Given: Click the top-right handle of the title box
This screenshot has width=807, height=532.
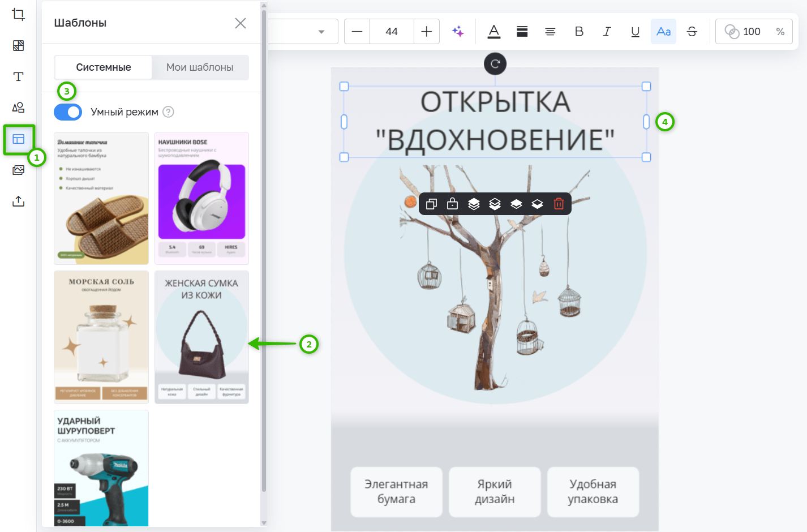Looking at the screenshot, I should tap(646, 87).
